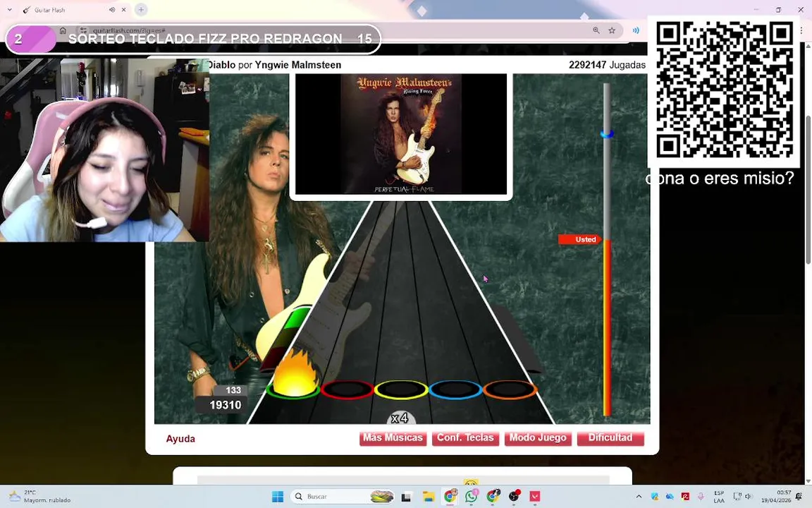812x508 pixels.
Task: Hit the green fret button
Action: pos(293,389)
